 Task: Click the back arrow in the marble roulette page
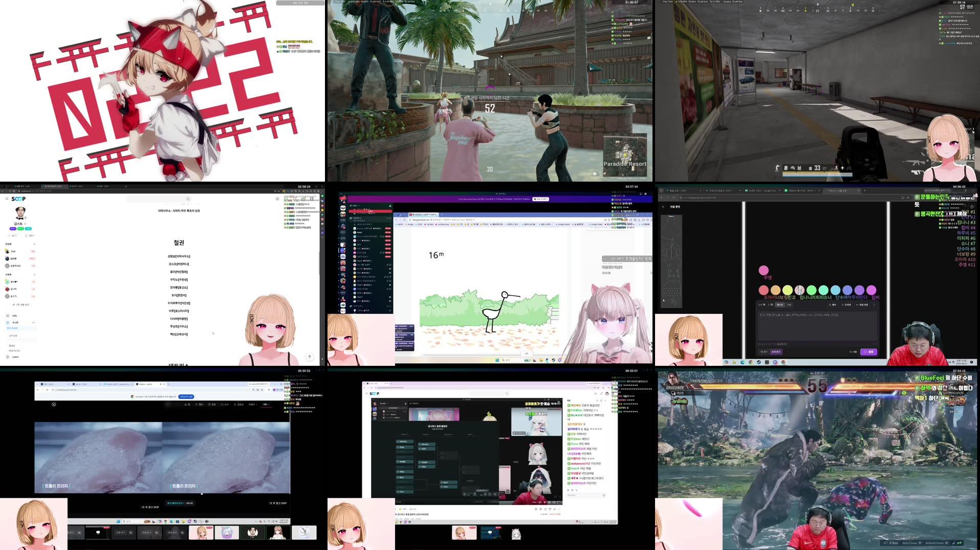[x=663, y=207]
